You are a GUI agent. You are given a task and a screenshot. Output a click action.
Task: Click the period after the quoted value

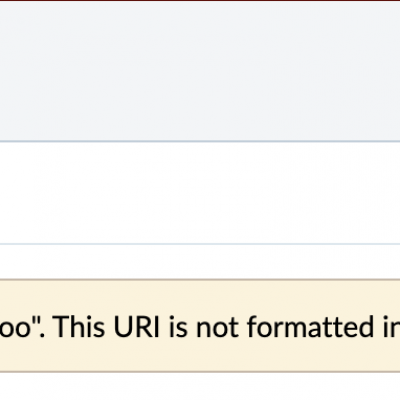coord(45,335)
